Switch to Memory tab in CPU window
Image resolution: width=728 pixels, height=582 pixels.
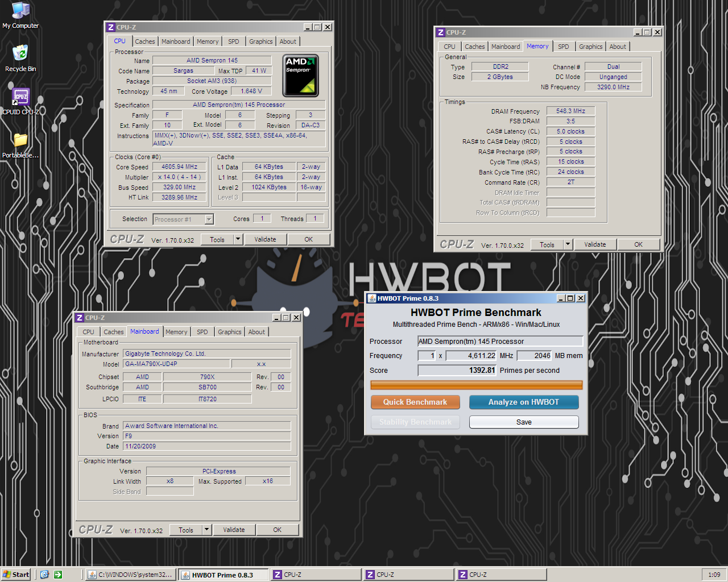(208, 41)
